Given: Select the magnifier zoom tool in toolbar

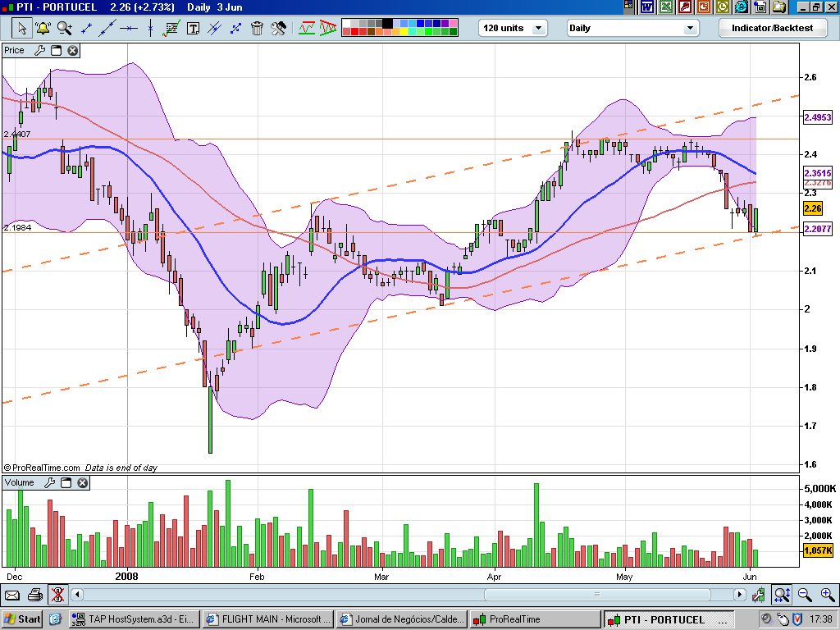Looking at the screenshot, I should 64,28.
